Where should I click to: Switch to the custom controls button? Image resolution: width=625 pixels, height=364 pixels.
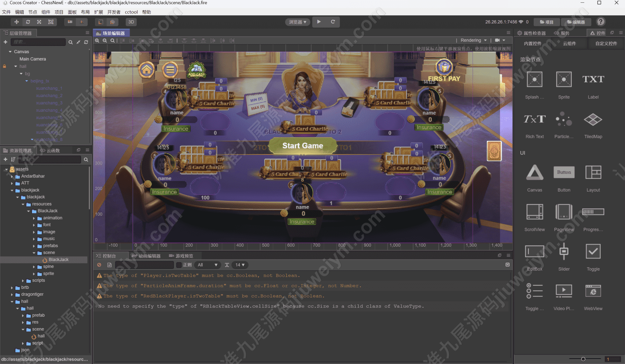click(606, 43)
